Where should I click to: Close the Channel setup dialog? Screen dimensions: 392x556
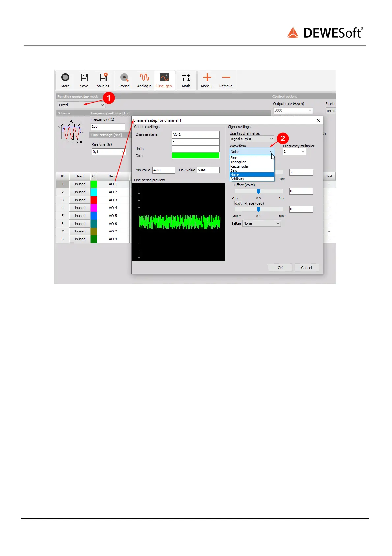318,120
